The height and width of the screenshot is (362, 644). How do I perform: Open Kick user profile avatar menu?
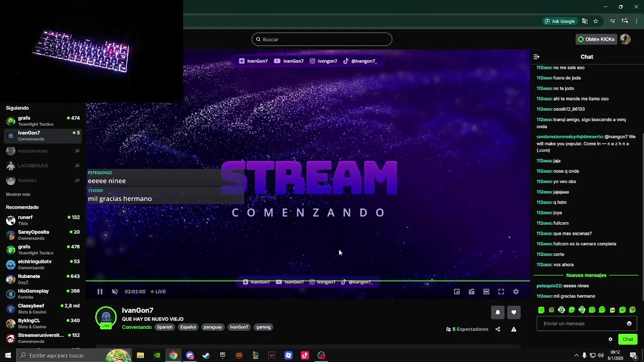(625, 39)
